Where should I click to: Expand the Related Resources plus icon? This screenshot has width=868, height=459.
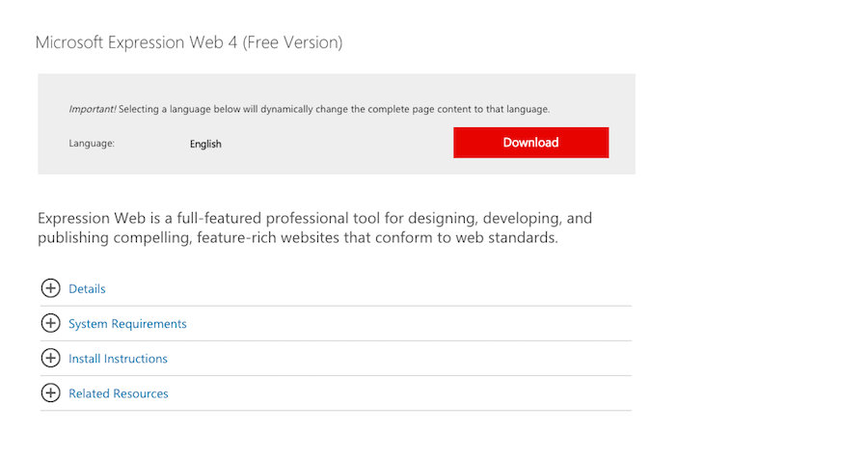coord(50,392)
